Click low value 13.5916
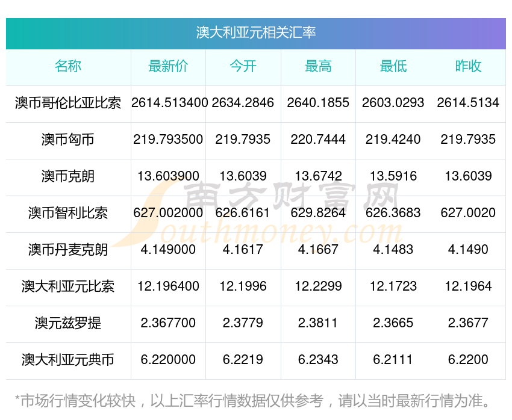 393,176
